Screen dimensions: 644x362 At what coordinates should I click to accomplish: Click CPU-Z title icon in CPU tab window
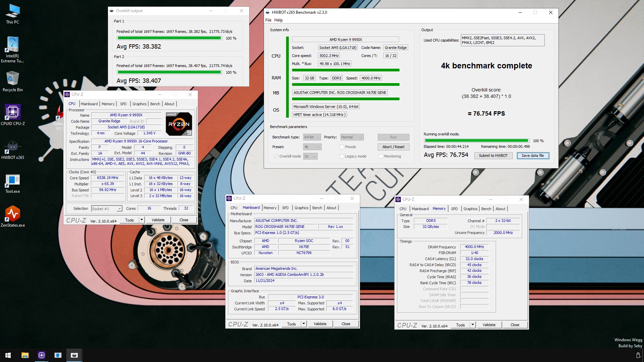point(67,95)
